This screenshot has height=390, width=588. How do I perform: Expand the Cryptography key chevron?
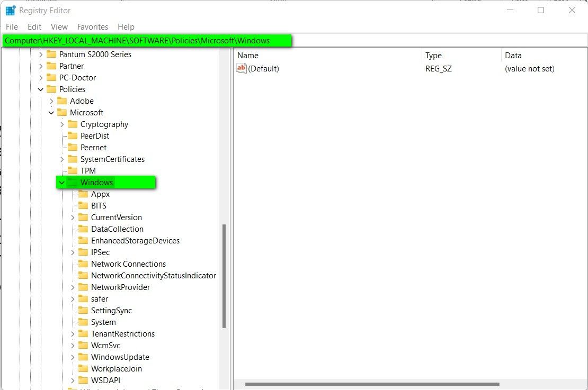tap(63, 124)
